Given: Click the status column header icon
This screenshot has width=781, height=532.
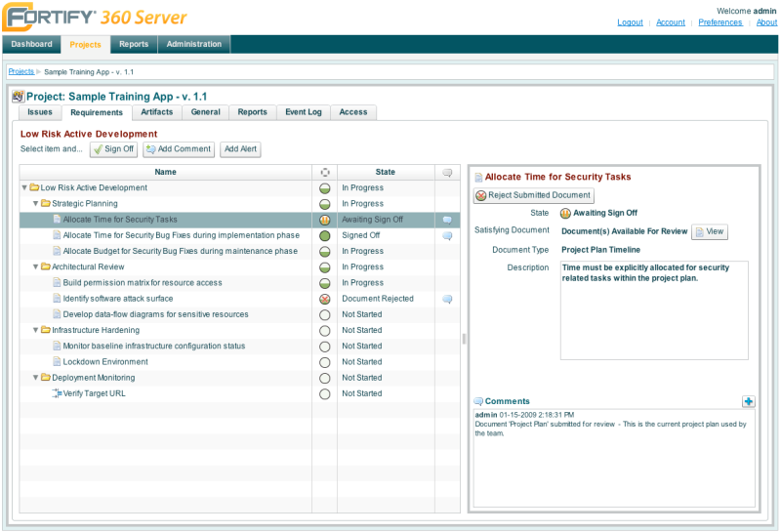Looking at the screenshot, I should (x=324, y=172).
